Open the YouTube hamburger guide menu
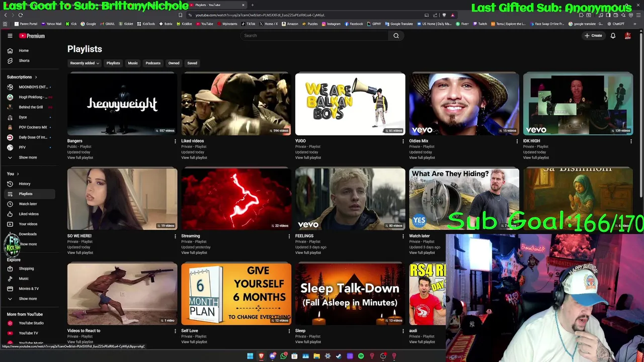644x362 pixels. coord(10,36)
